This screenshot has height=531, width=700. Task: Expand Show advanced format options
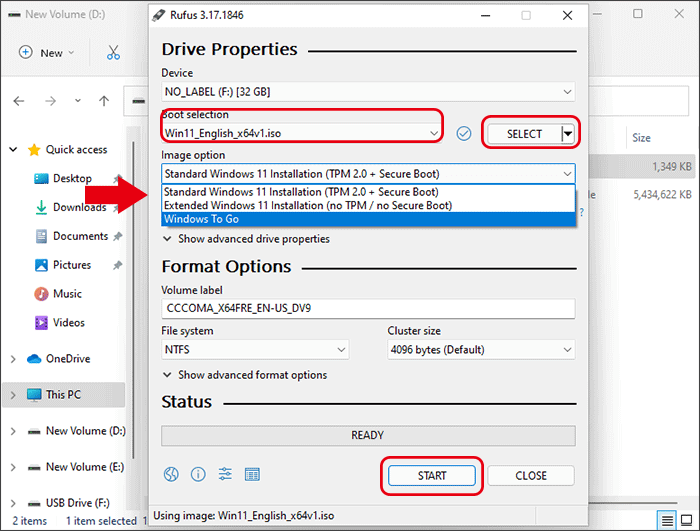pos(251,375)
